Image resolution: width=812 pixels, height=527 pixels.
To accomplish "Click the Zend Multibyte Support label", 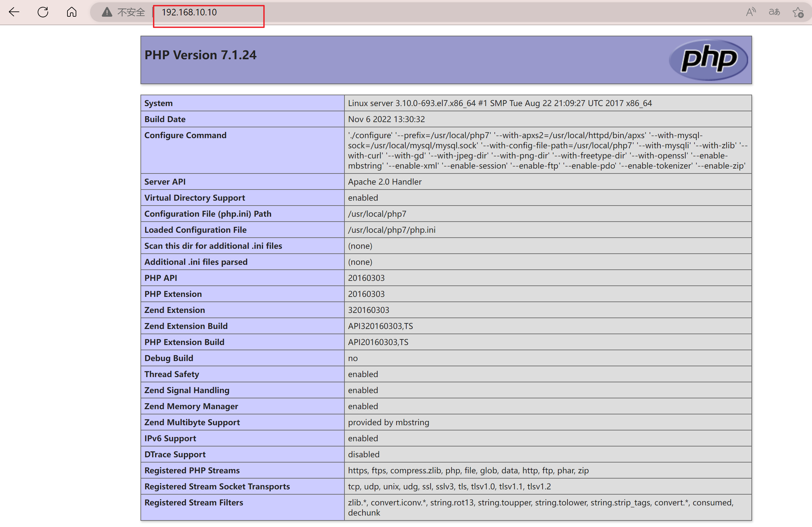I will click(x=192, y=422).
